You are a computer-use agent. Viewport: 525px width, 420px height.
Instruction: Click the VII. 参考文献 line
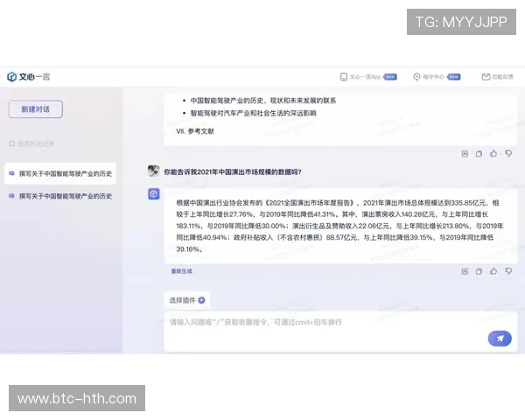point(195,131)
